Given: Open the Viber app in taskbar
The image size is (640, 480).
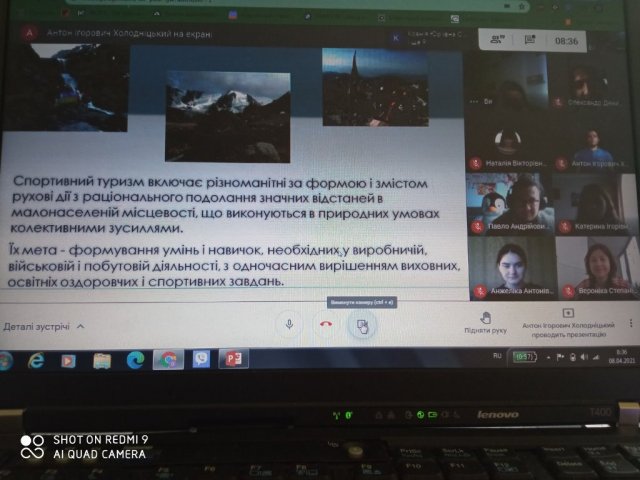Looking at the screenshot, I should pyautogui.click(x=200, y=359).
